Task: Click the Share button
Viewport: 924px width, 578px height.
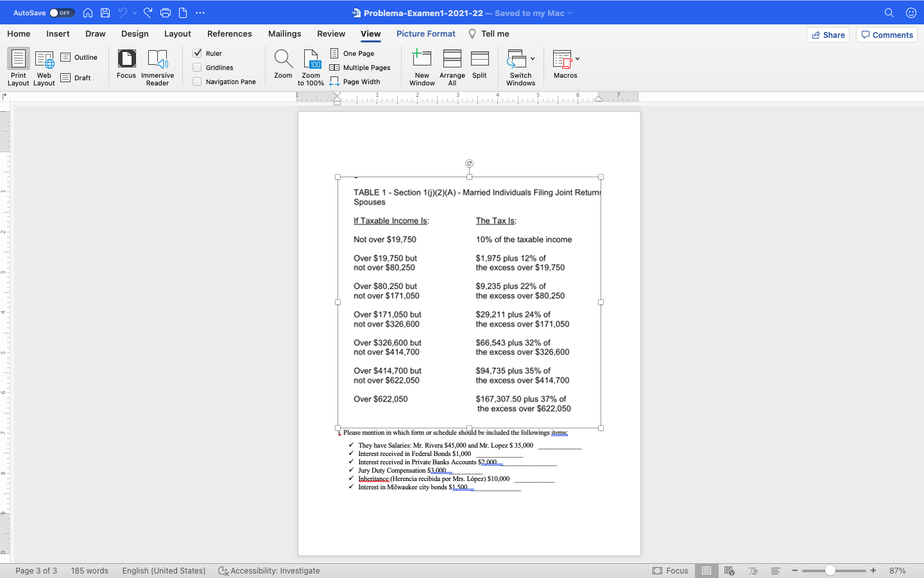Action: (x=828, y=35)
